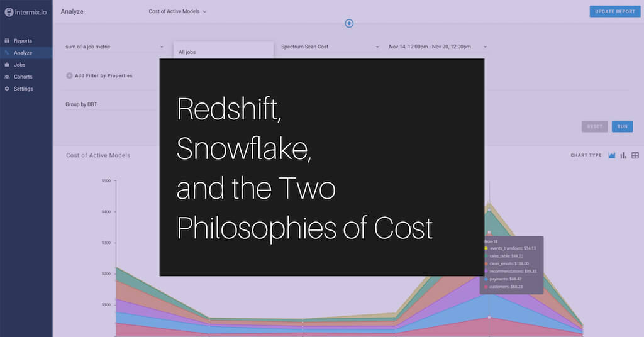The image size is (644, 337).
Task: Click the Group by DBT field
Action: pos(110,104)
